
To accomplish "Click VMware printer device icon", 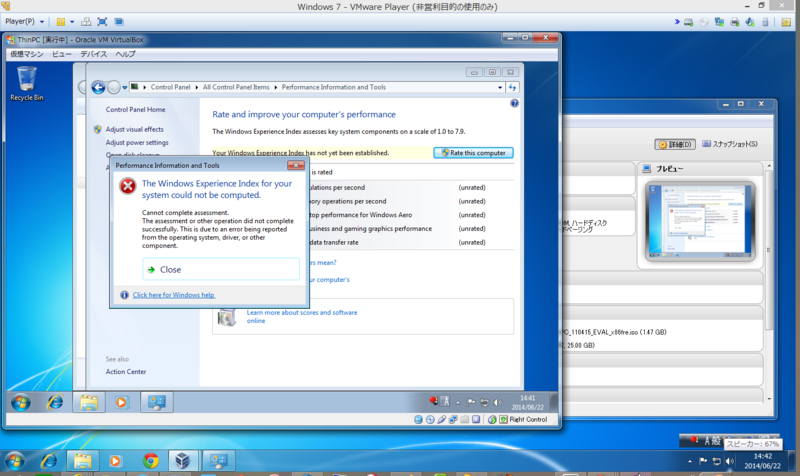I will [x=734, y=22].
